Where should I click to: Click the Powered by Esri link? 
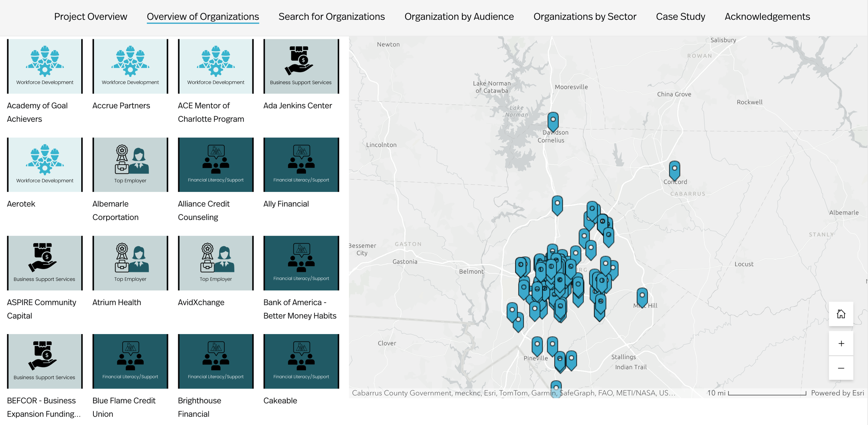tap(837, 393)
